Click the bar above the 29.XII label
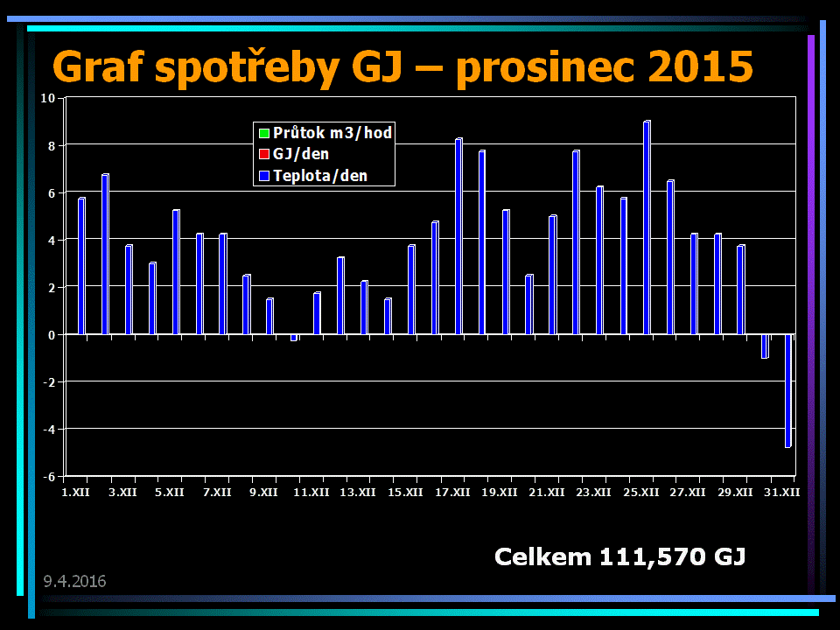Viewport: 840px width, 630px height. 741,290
